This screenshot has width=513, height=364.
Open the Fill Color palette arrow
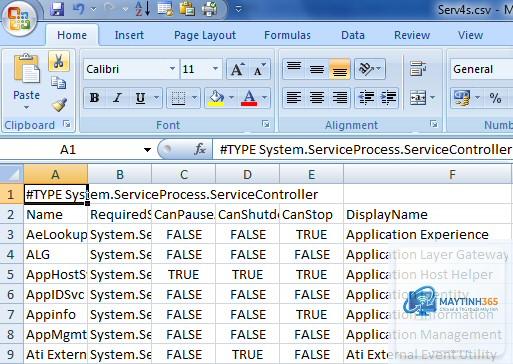click(x=231, y=98)
